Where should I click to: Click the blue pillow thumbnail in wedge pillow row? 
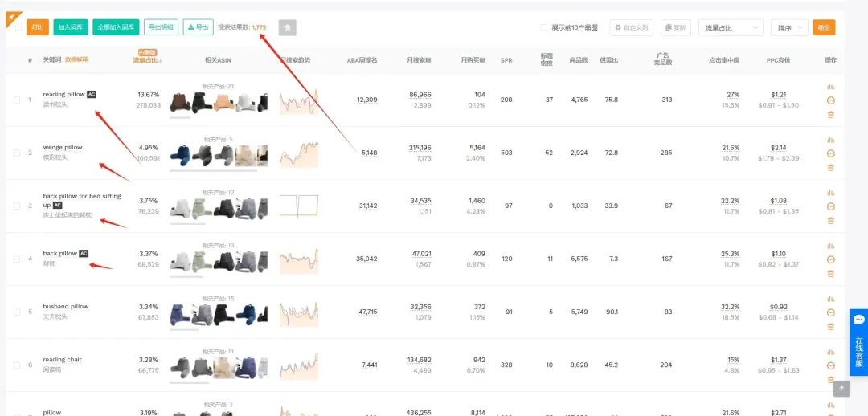click(x=180, y=156)
